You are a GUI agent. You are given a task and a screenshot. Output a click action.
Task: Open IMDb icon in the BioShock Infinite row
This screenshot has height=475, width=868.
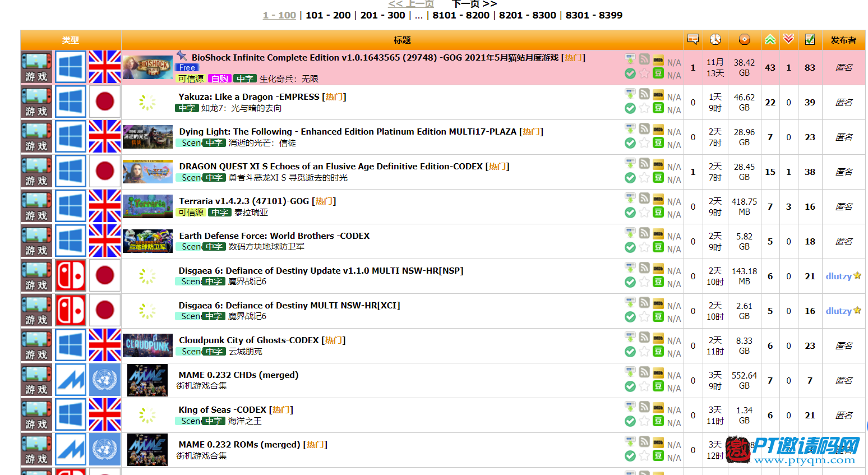658,59
